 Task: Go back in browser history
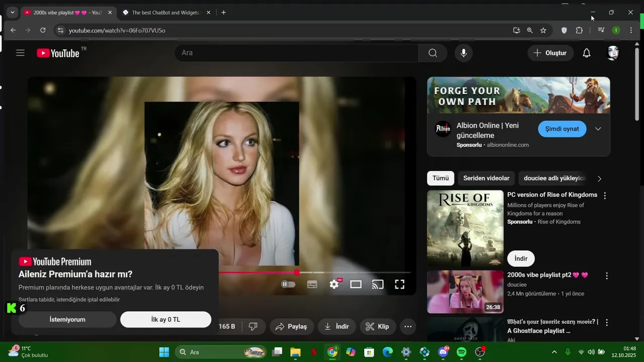[x=13, y=30]
